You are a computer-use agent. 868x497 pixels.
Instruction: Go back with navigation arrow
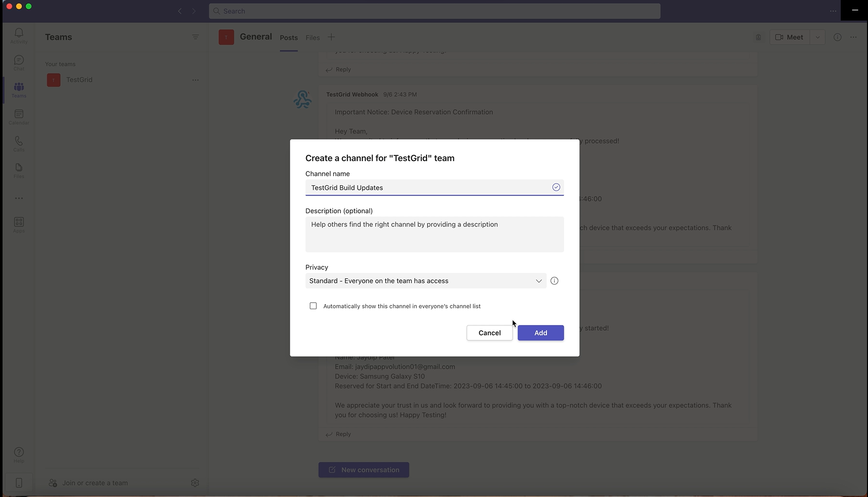(x=180, y=11)
